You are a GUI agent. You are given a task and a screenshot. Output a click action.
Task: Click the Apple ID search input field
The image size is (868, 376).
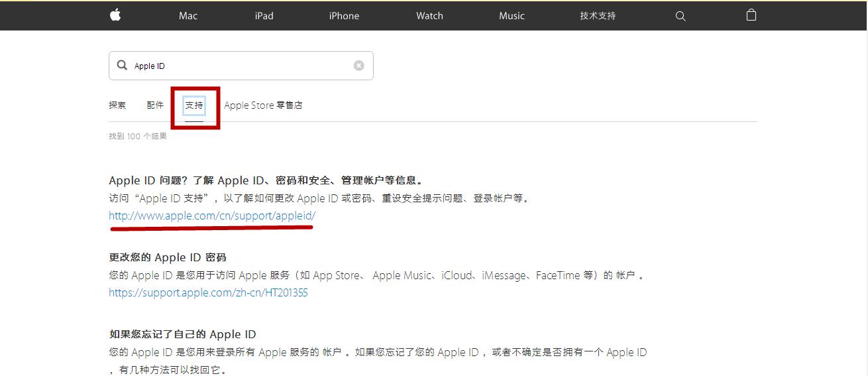(241, 66)
